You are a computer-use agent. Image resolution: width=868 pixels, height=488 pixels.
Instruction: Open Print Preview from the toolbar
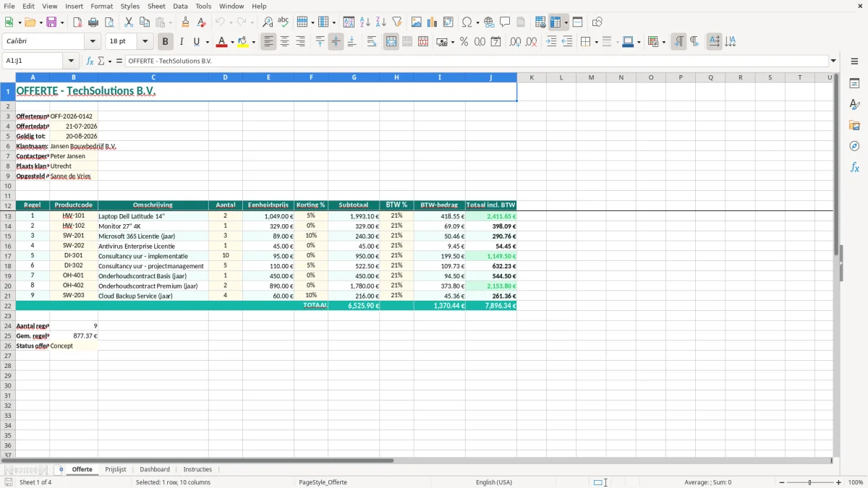click(x=109, y=22)
